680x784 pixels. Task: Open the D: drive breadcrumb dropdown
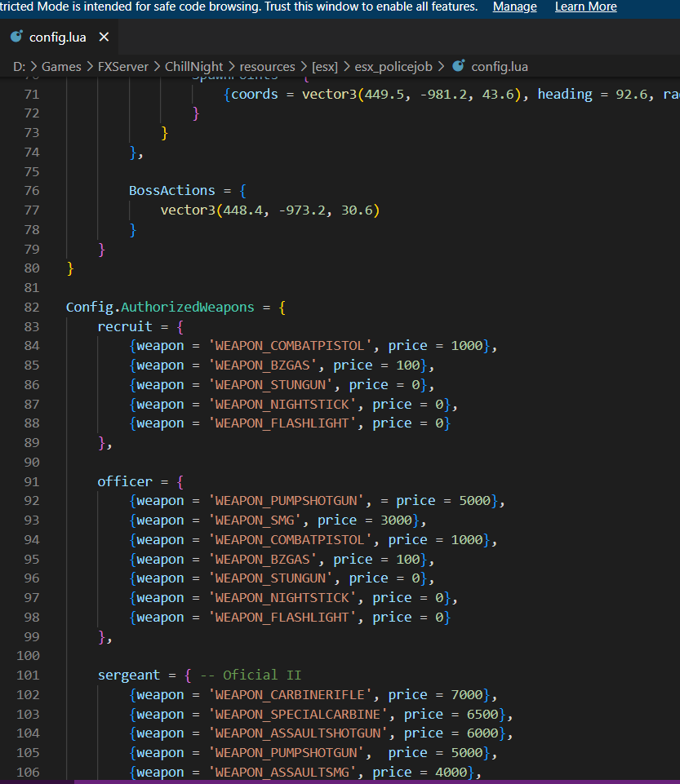coord(18,66)
